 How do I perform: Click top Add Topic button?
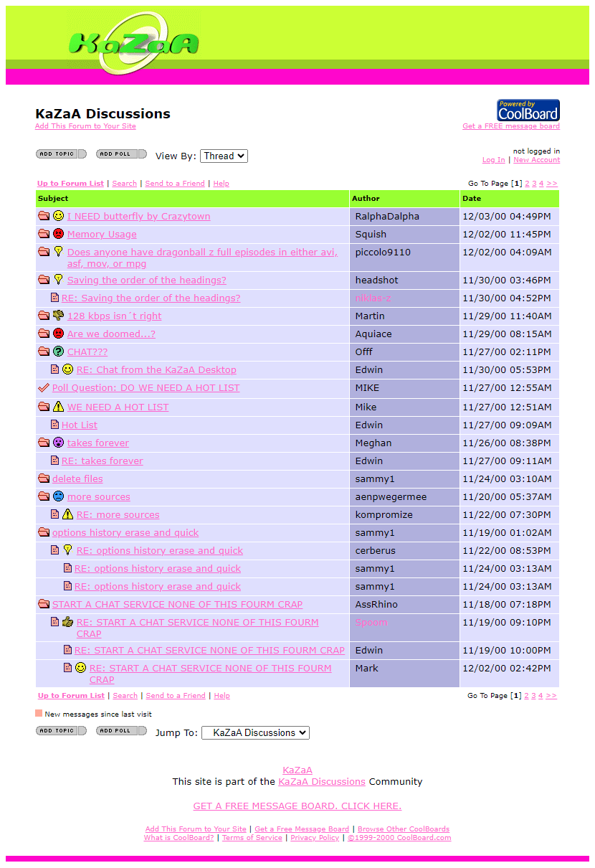coord(61,154)
